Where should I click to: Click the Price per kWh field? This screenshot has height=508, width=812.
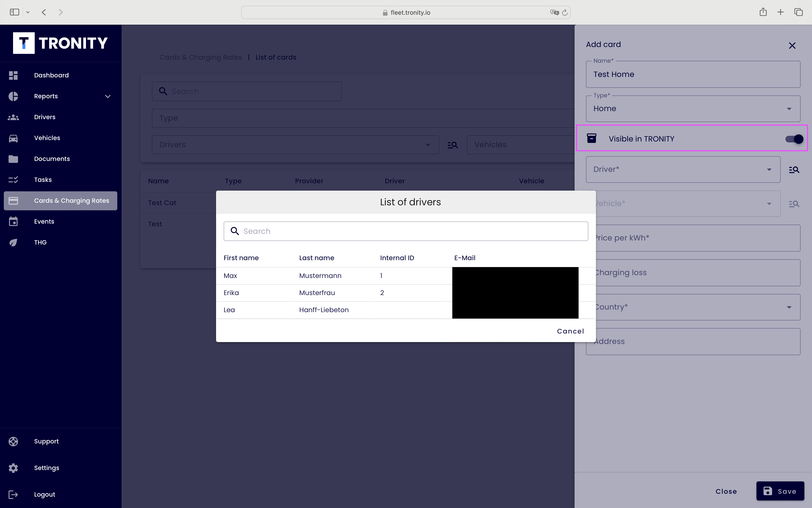click(693, 238)
